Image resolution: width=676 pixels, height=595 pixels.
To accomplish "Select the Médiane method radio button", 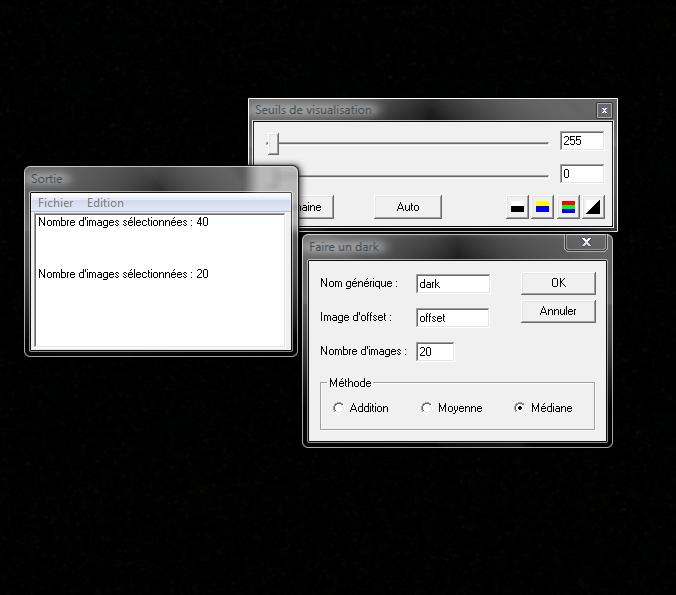I will click(x=520, y=407).
